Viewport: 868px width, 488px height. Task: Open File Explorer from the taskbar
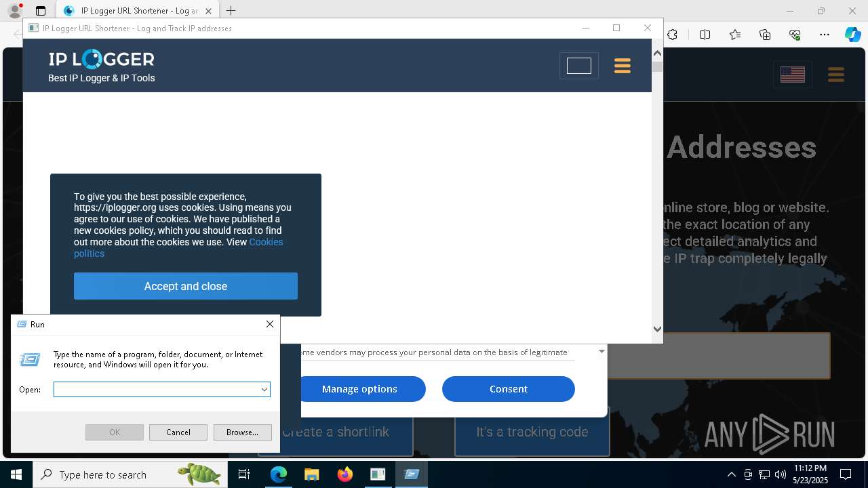point(311,474)
